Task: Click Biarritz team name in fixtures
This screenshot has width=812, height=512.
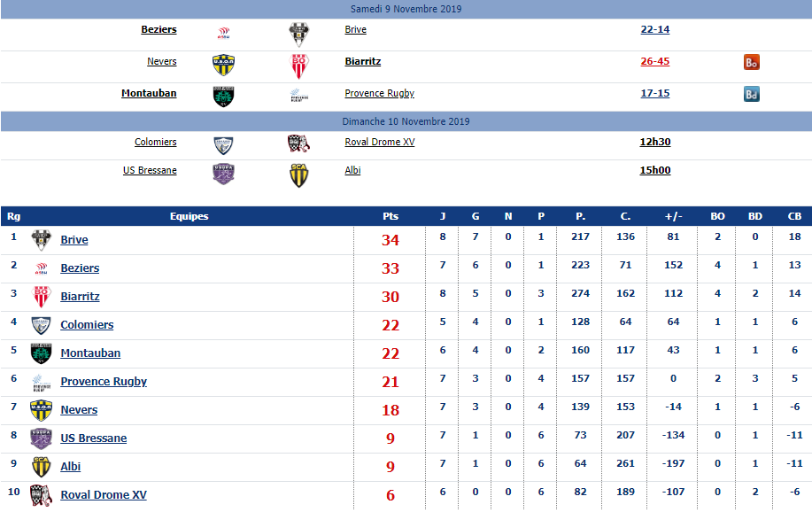Action: pyautogui.click(x=362, y=61)
